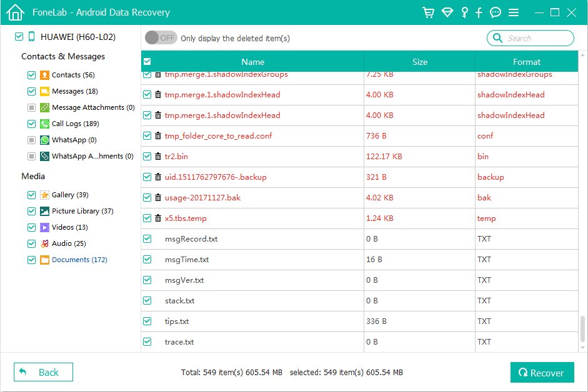Click the feedback chat bubble icon
The height and width of the screenshot is (392, 588).
tap(496, 12)
